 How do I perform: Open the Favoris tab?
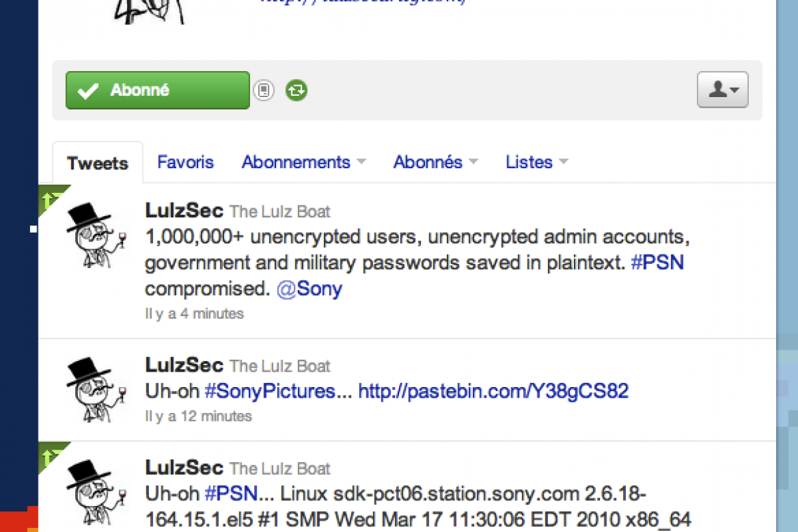pyautogui.click(x=186, y=162)
